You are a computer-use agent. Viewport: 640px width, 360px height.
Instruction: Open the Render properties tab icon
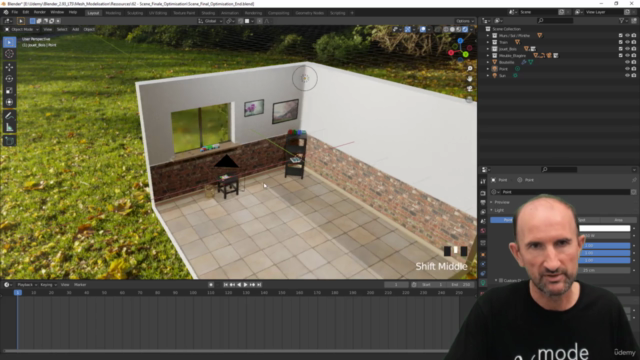click(483, 193)
